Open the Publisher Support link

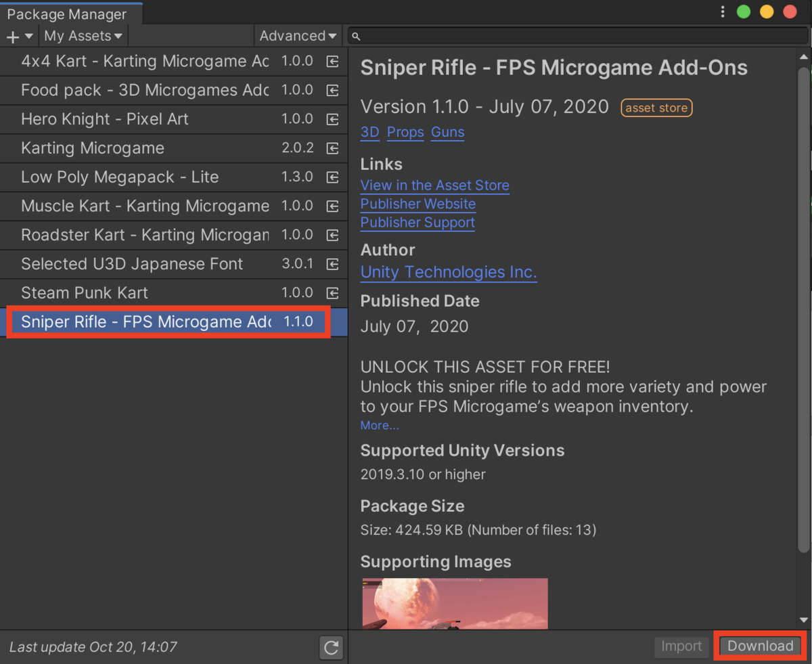[418, 223]
